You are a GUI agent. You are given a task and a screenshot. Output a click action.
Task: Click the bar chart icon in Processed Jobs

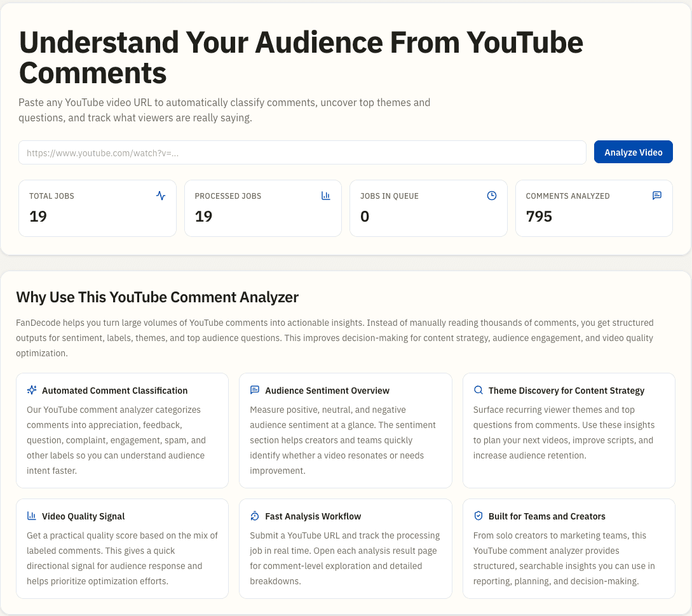pos(326,196)
